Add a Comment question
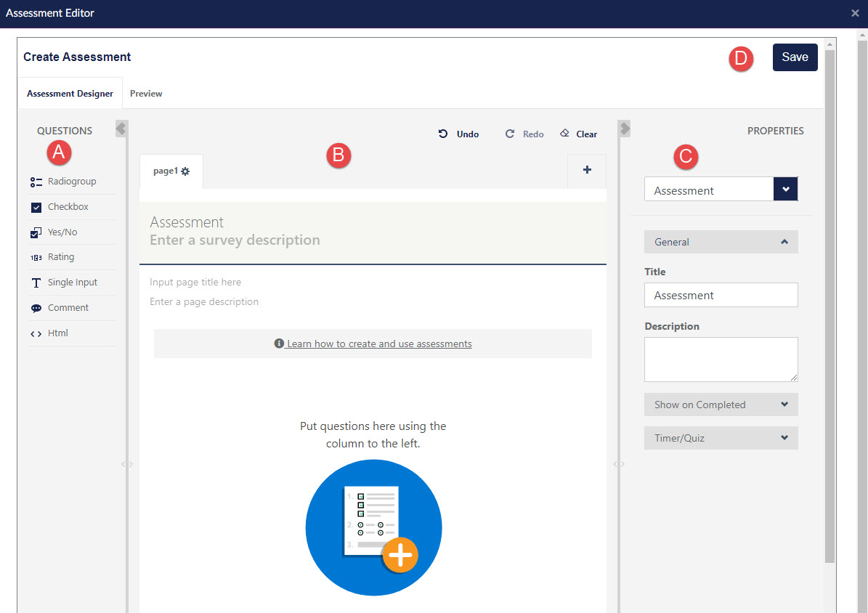 pyautogui.click(x=68, y=308)
